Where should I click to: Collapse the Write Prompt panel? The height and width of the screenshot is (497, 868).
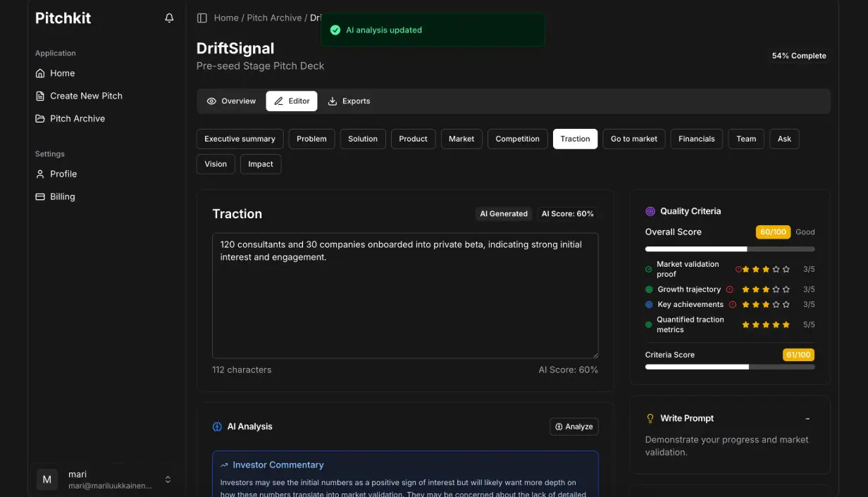[807, 418]
